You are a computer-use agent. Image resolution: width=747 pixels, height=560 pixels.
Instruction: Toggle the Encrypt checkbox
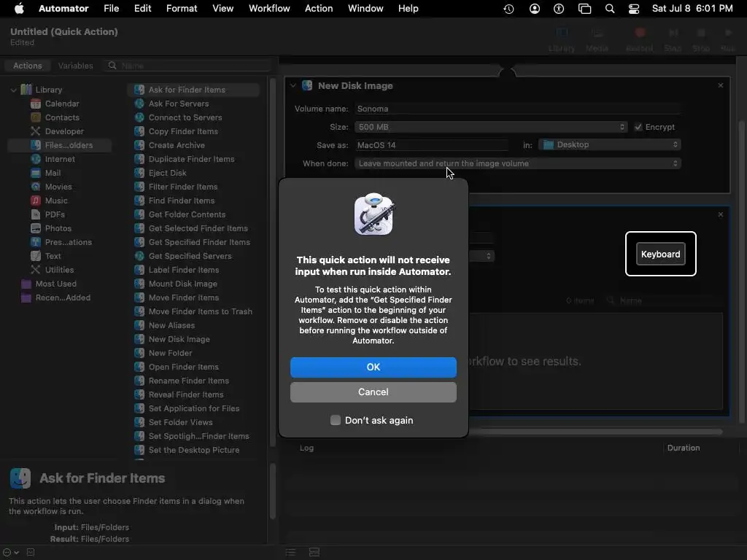[638, 127]
